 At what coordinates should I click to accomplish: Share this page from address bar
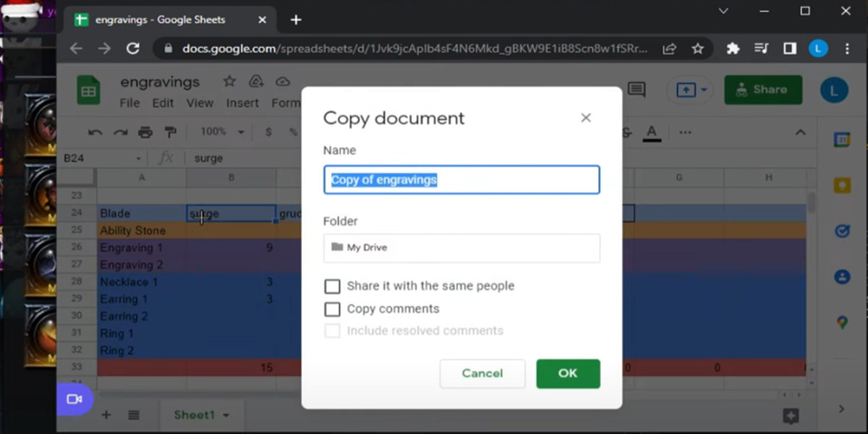tap(670, 48)
